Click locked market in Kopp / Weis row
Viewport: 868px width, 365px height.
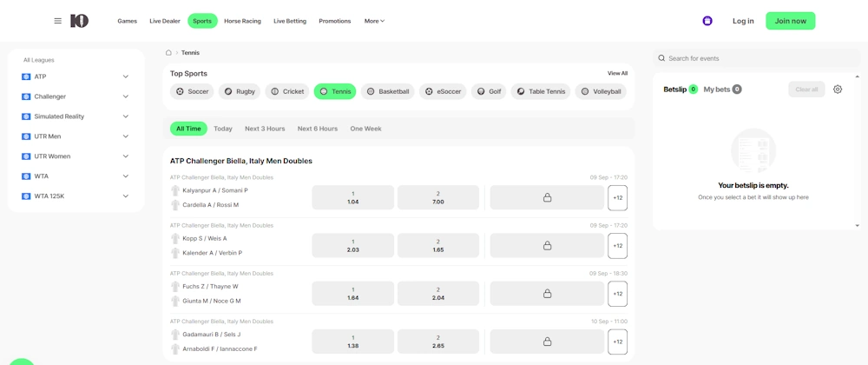(x=547, y=245)
